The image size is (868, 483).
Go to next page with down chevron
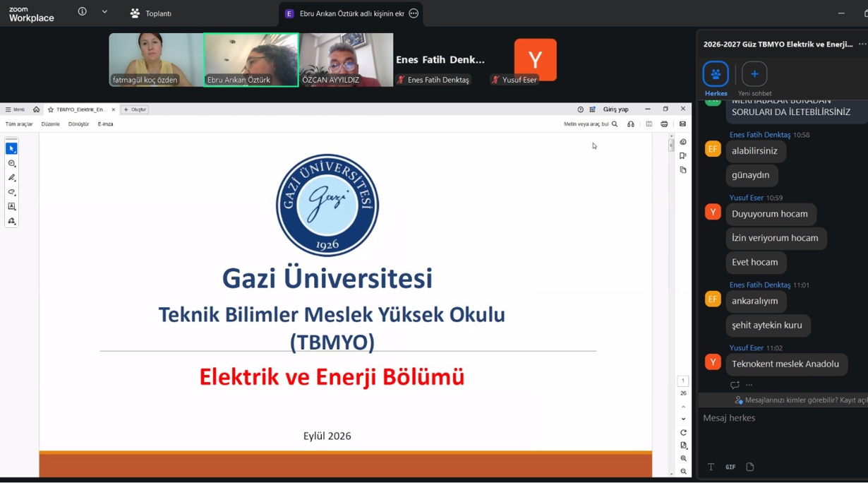pos(683,419)
